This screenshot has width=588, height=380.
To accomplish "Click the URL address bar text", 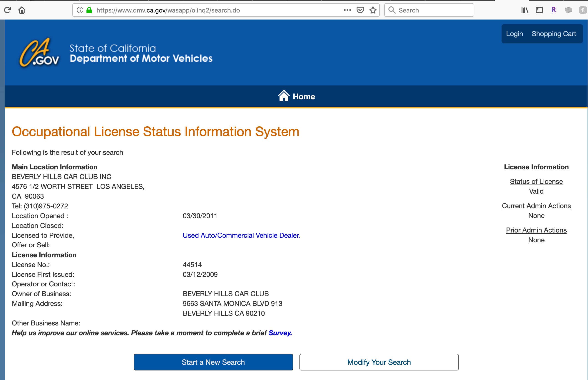I will click(x=168, y=10).
